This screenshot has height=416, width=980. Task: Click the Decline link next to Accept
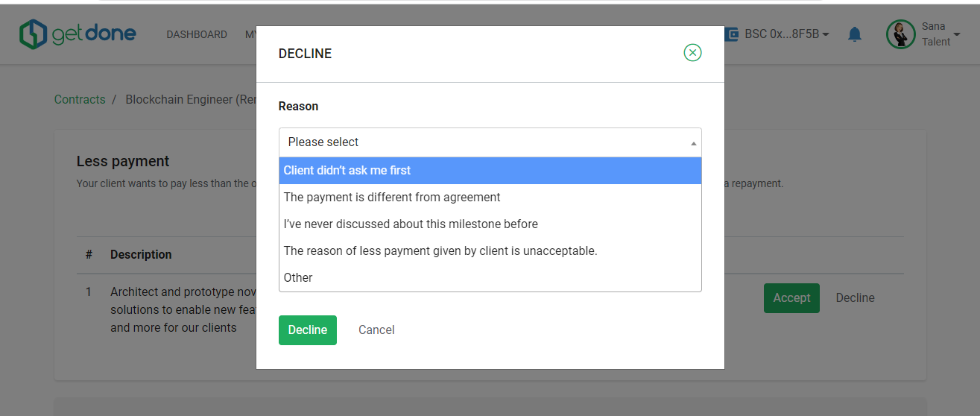855,298
